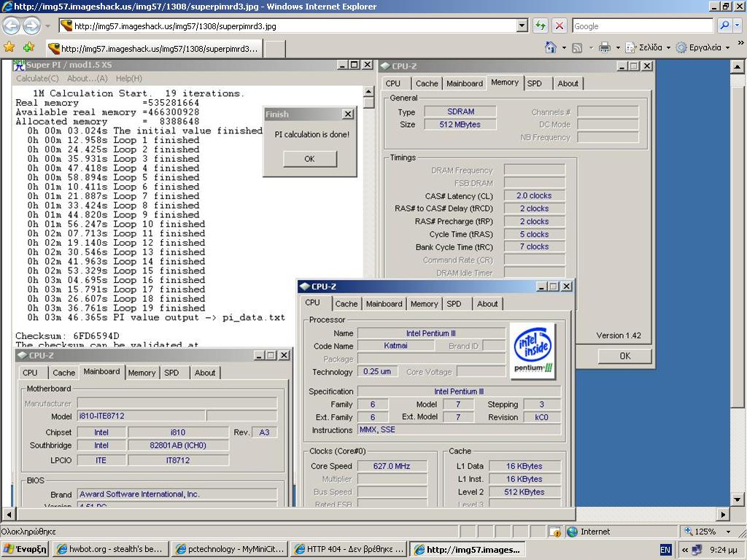Open the Calculate(C) menu in Super PI

[37, 78]
